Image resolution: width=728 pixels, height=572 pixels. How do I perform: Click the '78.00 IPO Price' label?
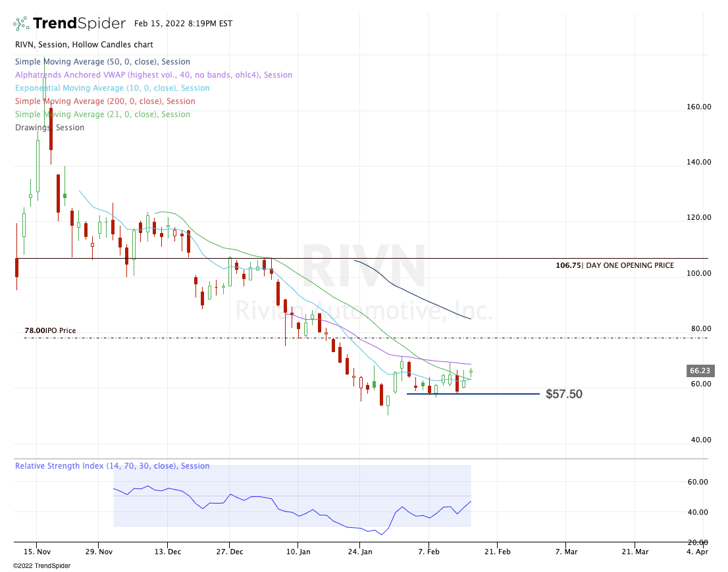tap(50, 330)
